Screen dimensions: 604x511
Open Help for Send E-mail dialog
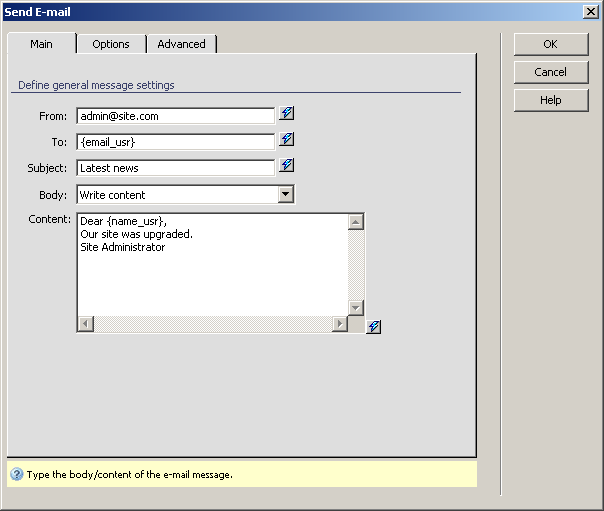(550, 100)
